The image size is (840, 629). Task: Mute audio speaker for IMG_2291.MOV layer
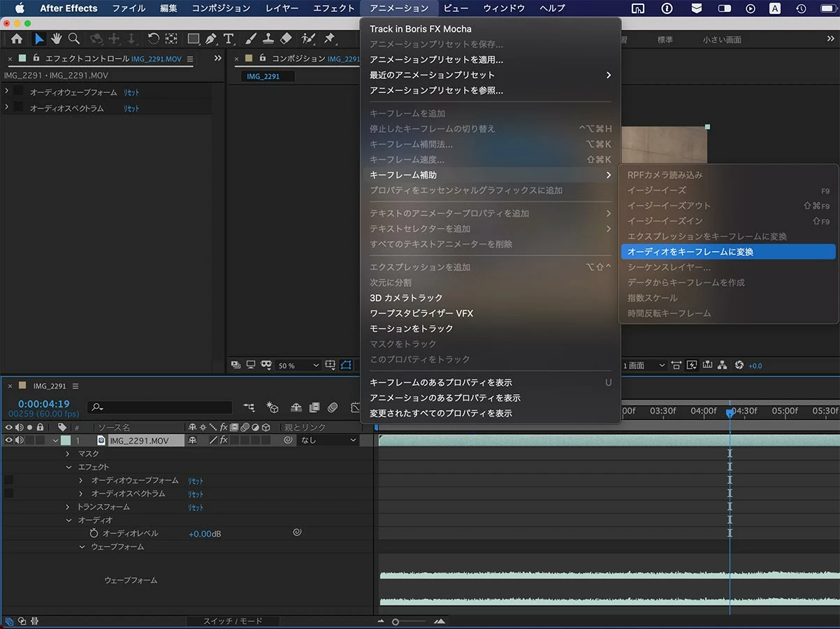click(20, 440)
